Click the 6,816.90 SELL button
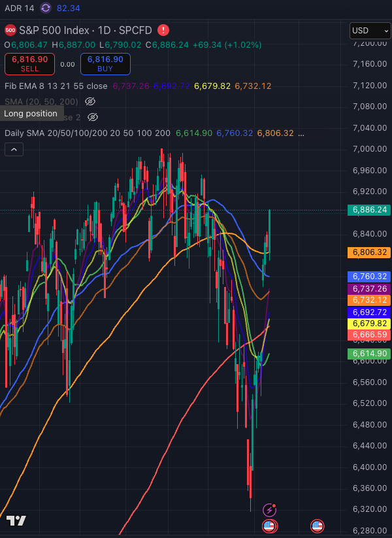Image resolution: width=392 pixels, height=538 pixels. pos(29,64)
